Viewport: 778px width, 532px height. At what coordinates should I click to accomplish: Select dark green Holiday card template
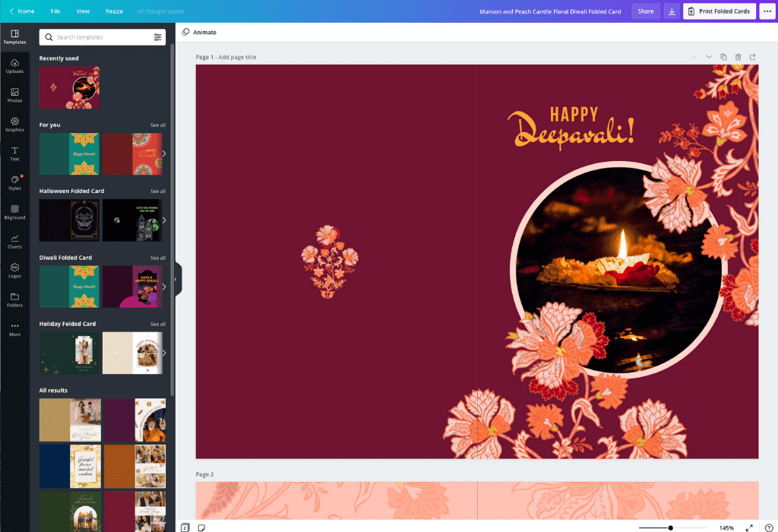[x=69, y=353]
